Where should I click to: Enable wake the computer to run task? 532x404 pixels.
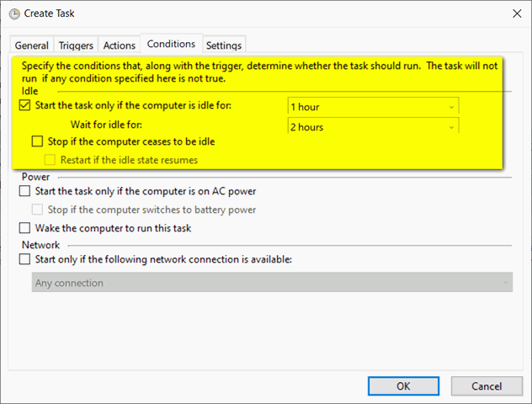point(24,228)
